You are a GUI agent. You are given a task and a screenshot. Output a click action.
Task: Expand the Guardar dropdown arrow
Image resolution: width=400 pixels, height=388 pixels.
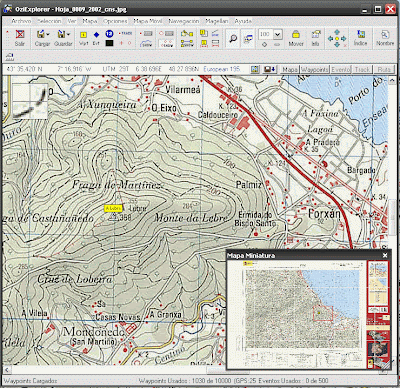[69, 34]
